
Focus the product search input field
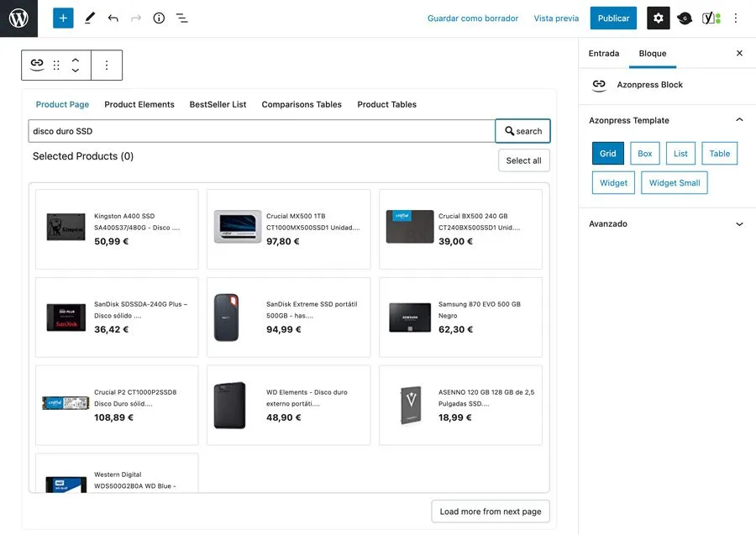(x=261, y=131)
